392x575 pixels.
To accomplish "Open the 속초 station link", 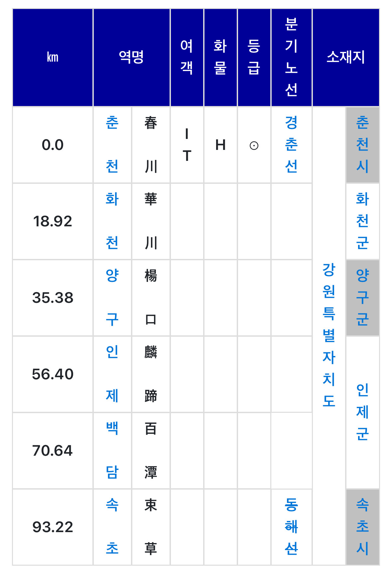I will [x=112, y=527].
